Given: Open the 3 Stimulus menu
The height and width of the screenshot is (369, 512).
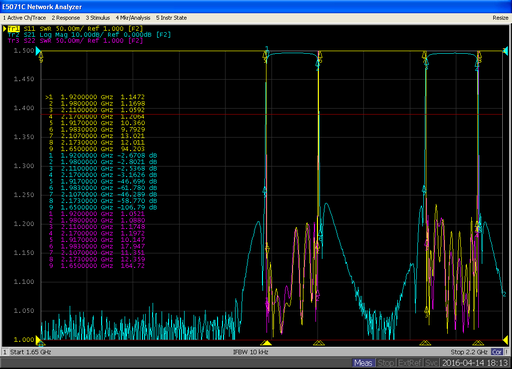Looking at the screenshot, I should click(x=98, y=18).
